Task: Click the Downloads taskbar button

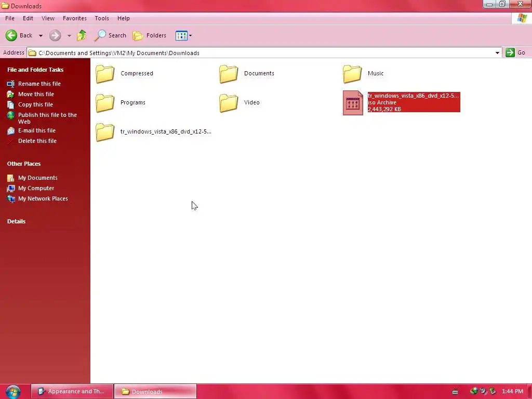Action: coord(155,392)
